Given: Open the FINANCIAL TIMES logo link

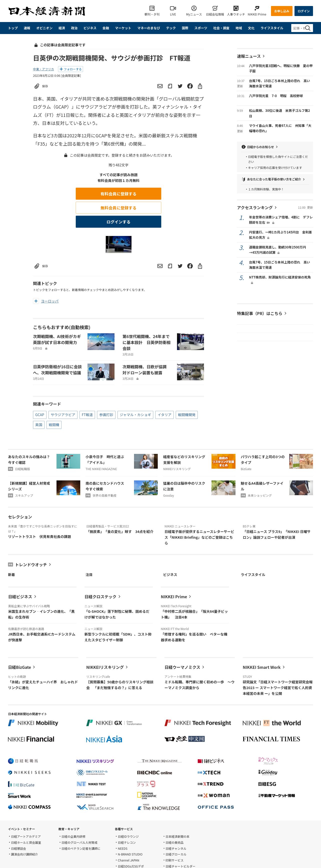Looking at the screenshot, I should [271, 739].
